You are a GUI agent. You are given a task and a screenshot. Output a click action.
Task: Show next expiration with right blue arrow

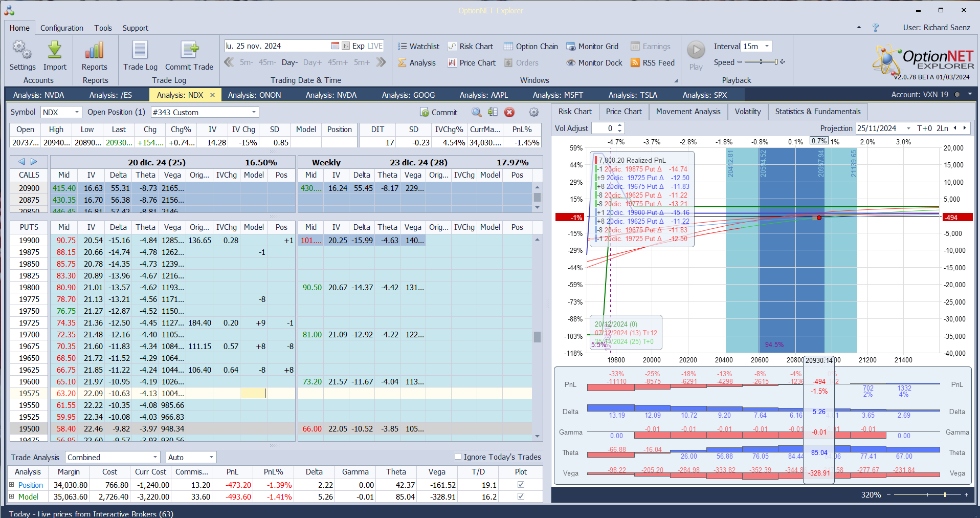34,162
